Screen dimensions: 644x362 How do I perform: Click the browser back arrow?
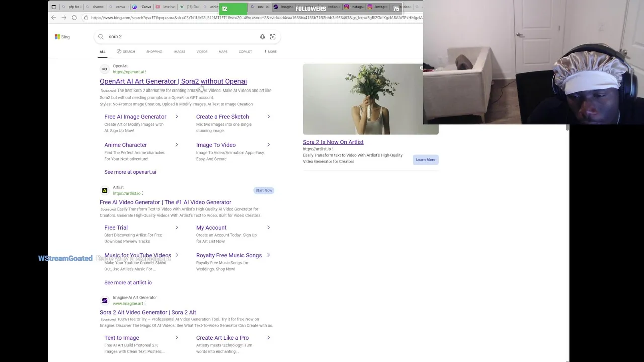53,18
